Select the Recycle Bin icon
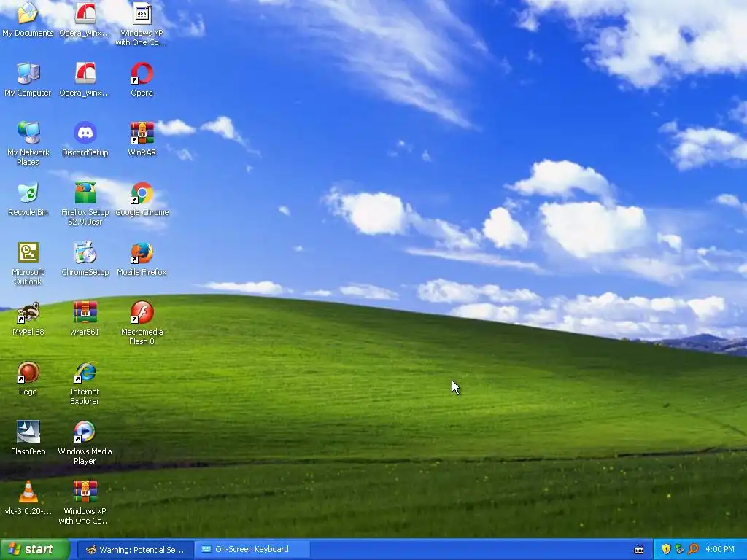747x560 pixels. pos(28,193)
